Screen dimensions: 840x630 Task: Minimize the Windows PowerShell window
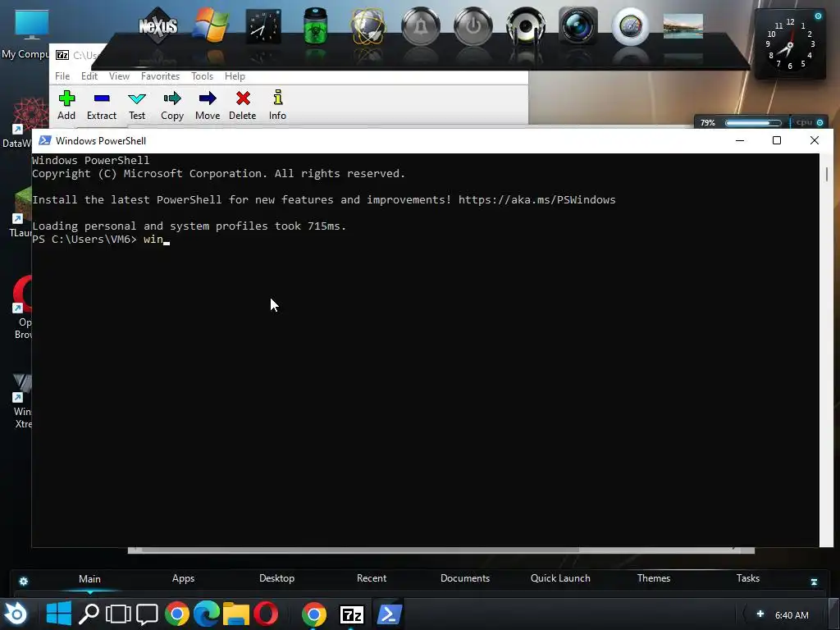[740, 140]
